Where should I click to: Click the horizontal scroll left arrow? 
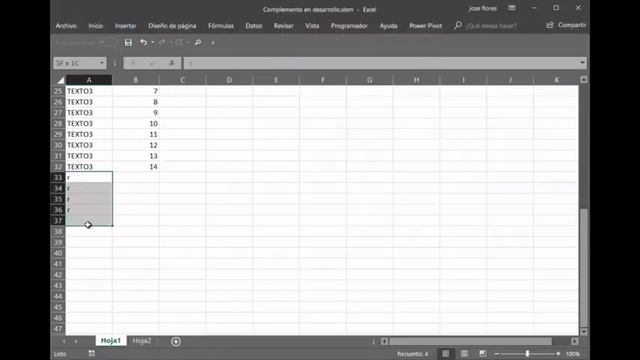(x=384, y=341)
